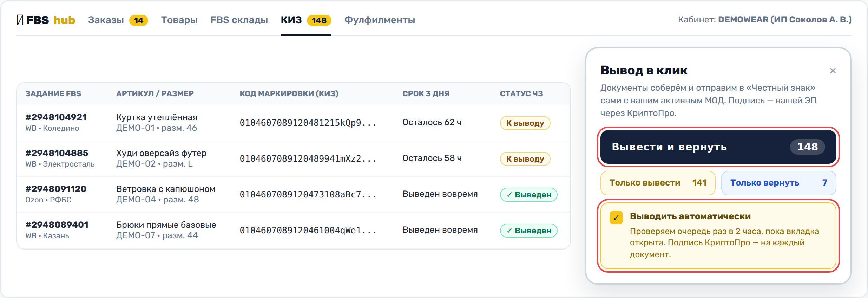Click the Заказы badge showing 14
This screenshot has height=298, width=868.
[x=139, y=20]
